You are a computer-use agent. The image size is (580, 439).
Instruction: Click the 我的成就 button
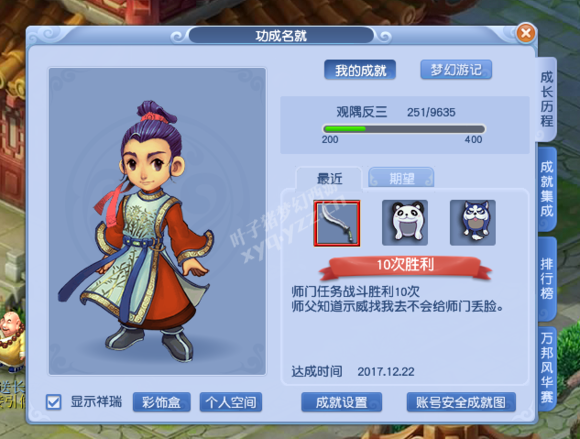point(360,70)
